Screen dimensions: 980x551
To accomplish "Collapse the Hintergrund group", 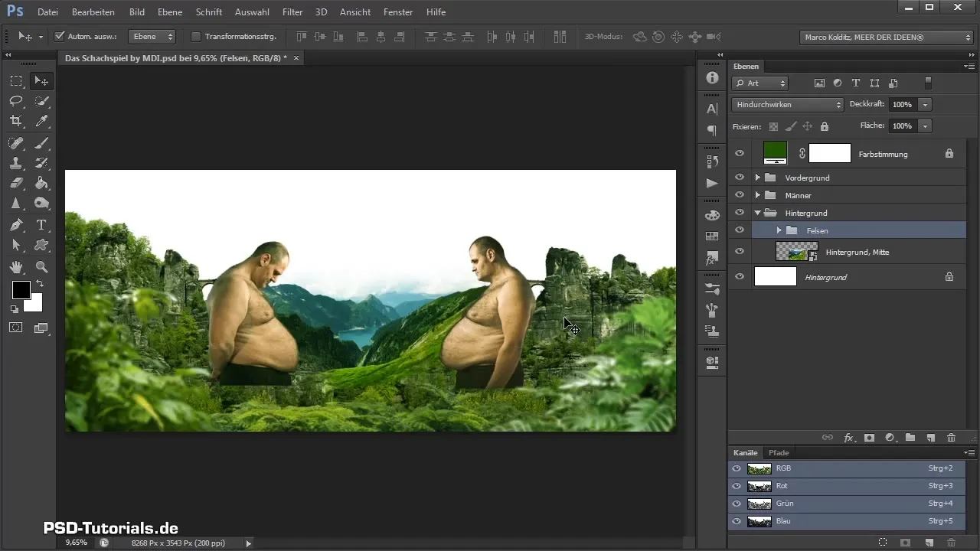I will [x=757, y=213].
